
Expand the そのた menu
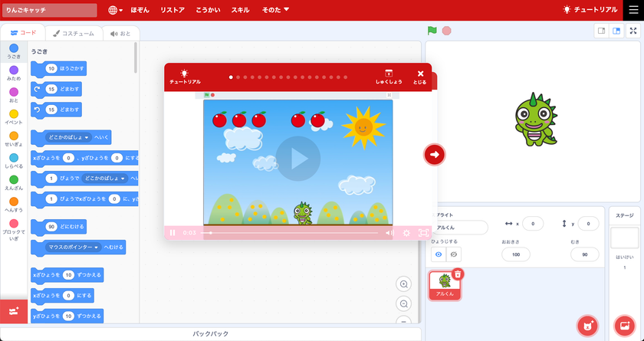point(275,10)
